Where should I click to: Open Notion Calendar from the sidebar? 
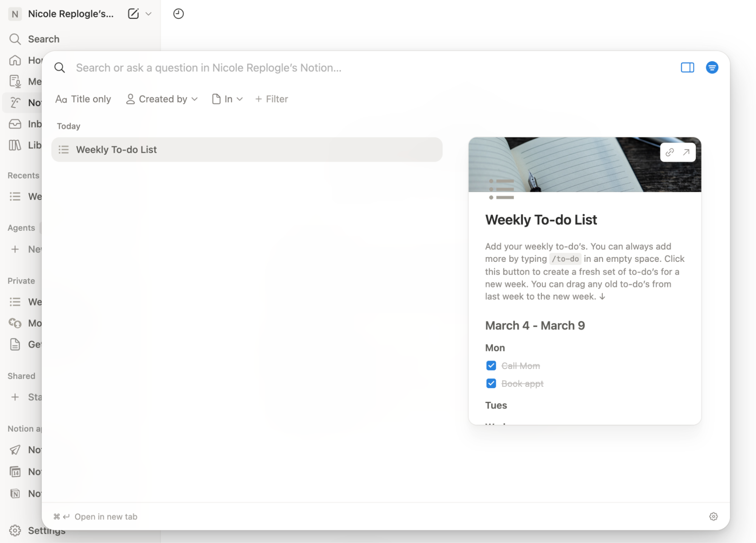(x=15, y=471)
